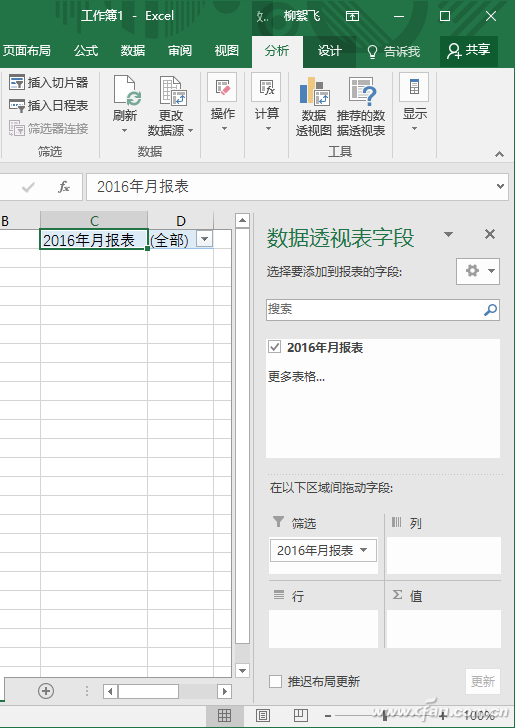Viewport: 515px width, 728px height.
Task: Open the 数据 ribbon tab
Action: pos(133,51)
